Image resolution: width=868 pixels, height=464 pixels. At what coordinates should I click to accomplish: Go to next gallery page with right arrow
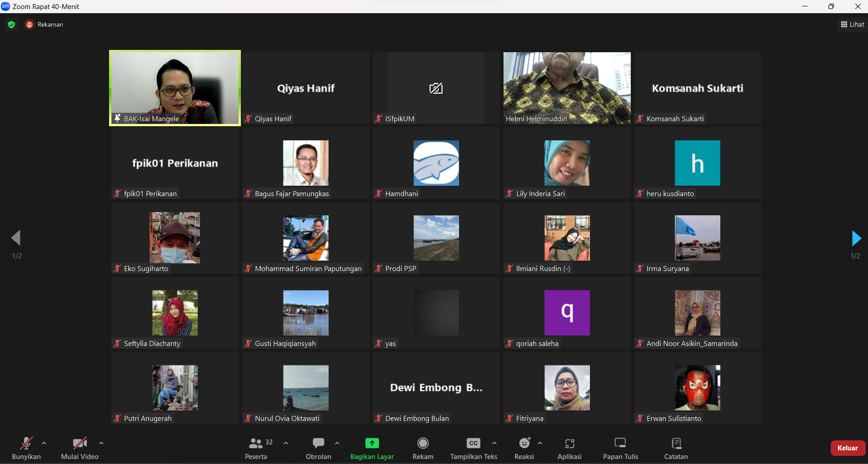pyautogui.click(x=856, y=238)
